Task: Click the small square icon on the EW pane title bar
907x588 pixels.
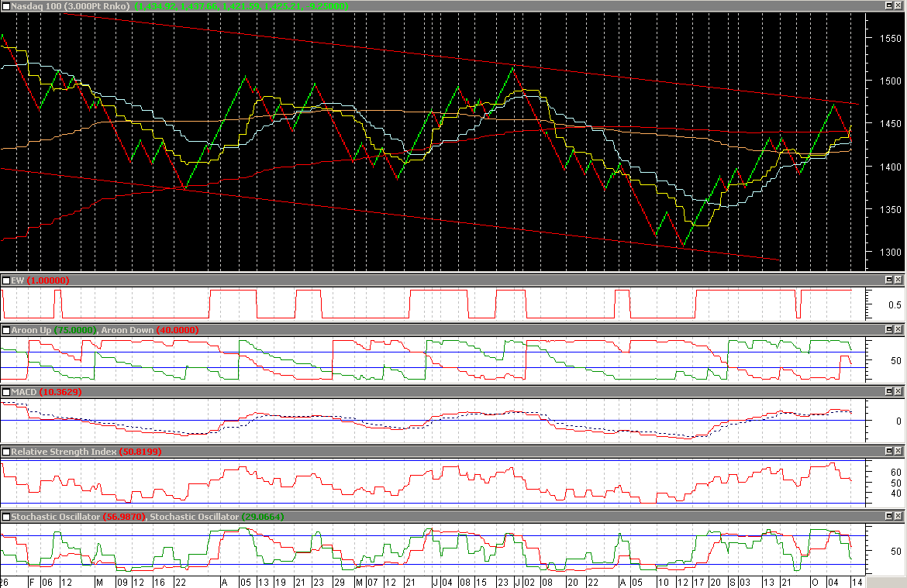Action: coord(8,280)
